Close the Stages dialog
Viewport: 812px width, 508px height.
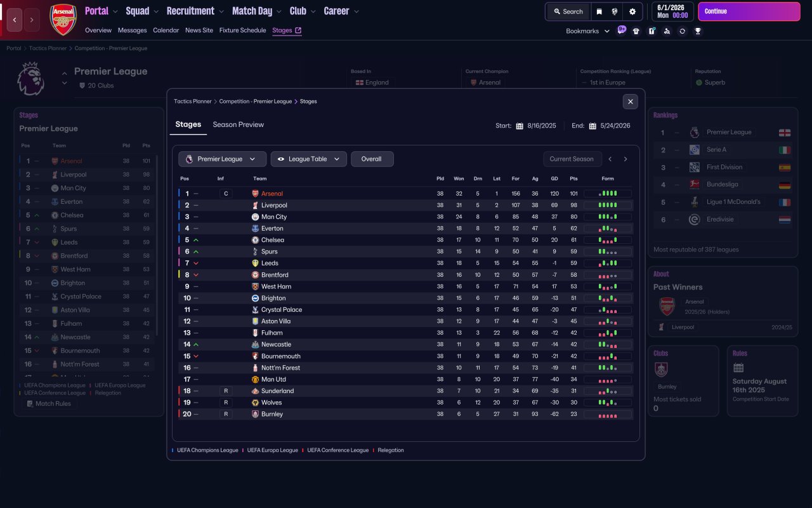click(x=630, y=102)
